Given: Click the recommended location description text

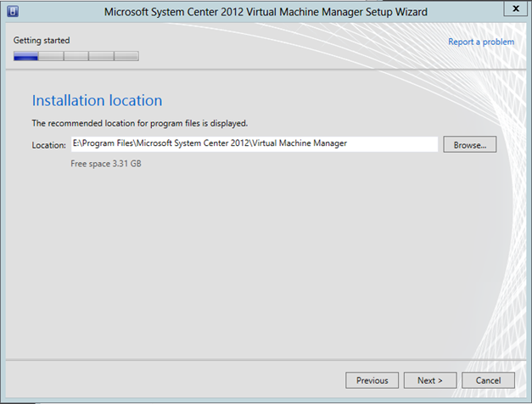Looking at the screenshot, I should point(140,123).
